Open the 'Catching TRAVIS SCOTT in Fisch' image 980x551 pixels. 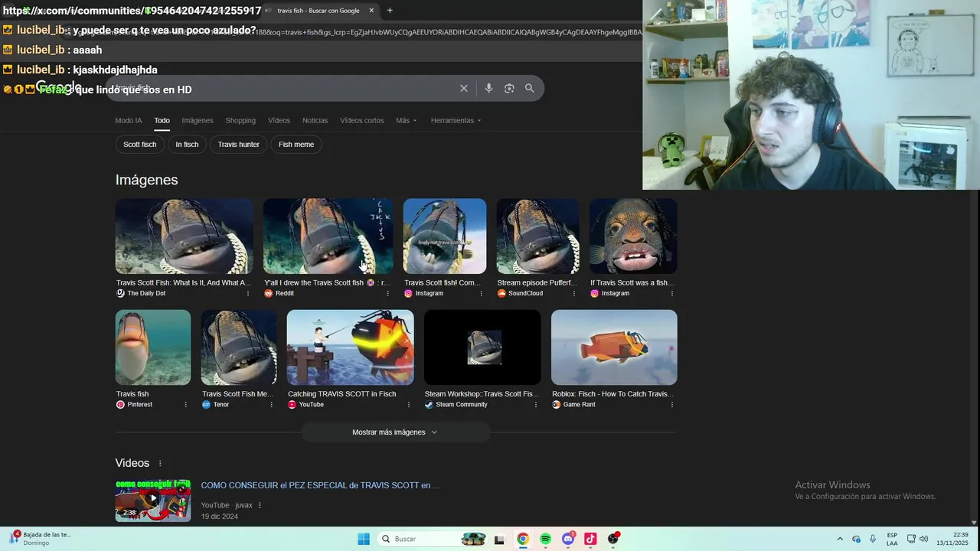tap(351, 347)
